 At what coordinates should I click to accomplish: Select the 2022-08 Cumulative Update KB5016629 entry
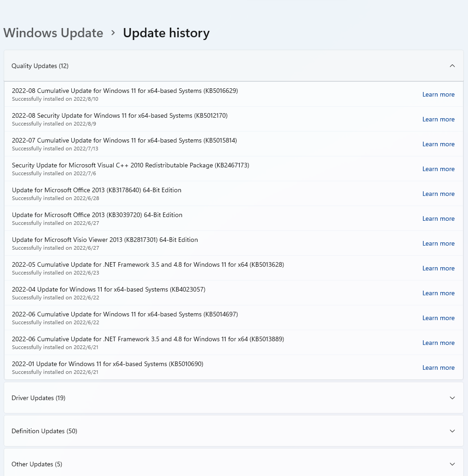125,91
